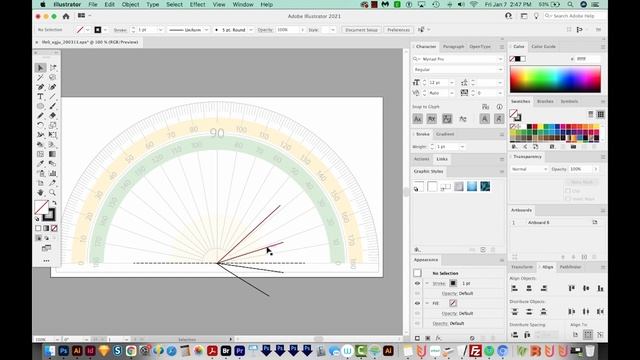The image size is (640, 360).
Task: Collapse Stroke row in Appearance panel
Action: [427, 283]
